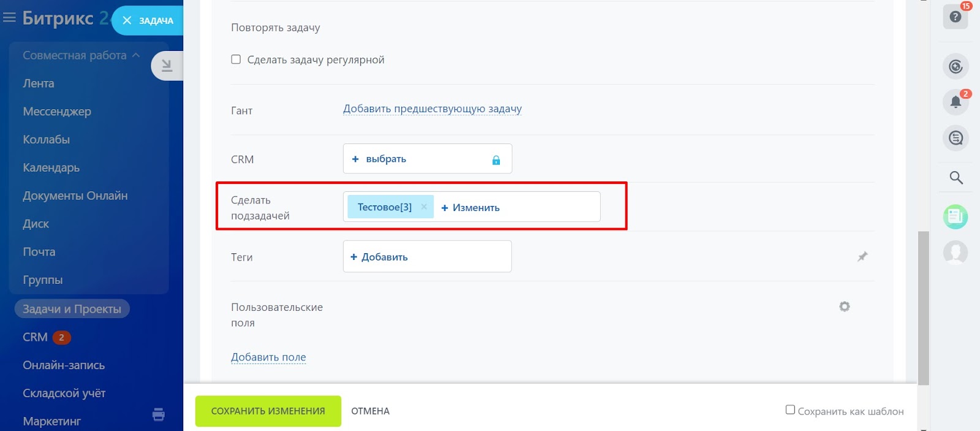Screen dimensions: 980x431
Task: Click the vertical scrollbar thumb
Action: (923, 307)
